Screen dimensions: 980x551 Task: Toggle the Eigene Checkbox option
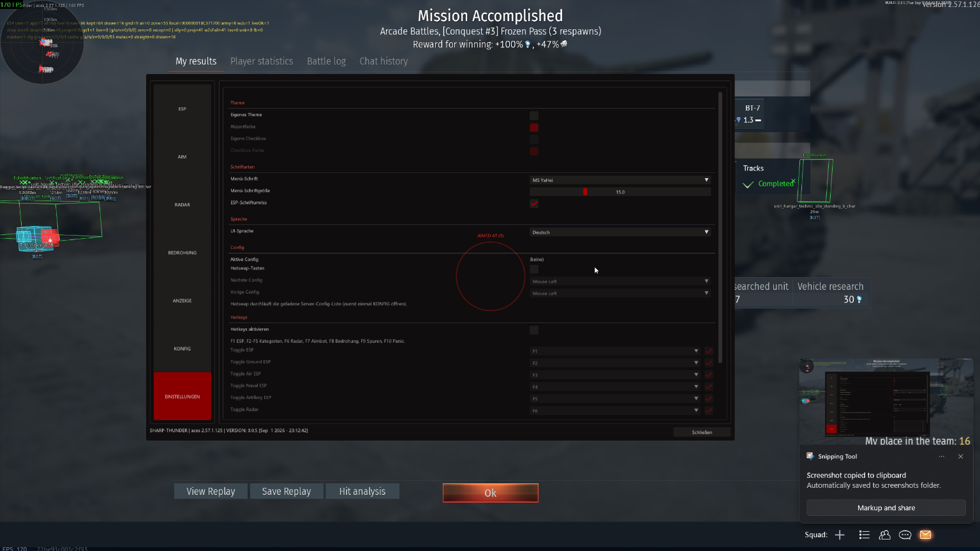click(534, 139)
